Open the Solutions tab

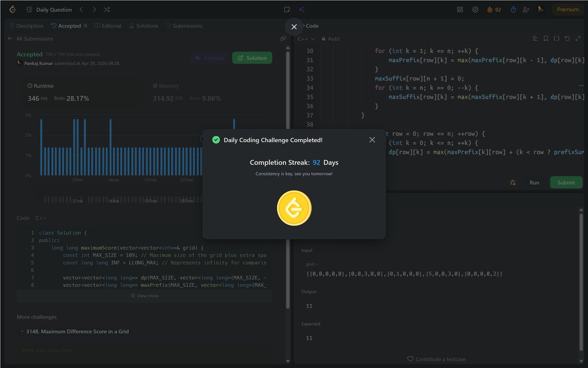(x=143, y=26)
